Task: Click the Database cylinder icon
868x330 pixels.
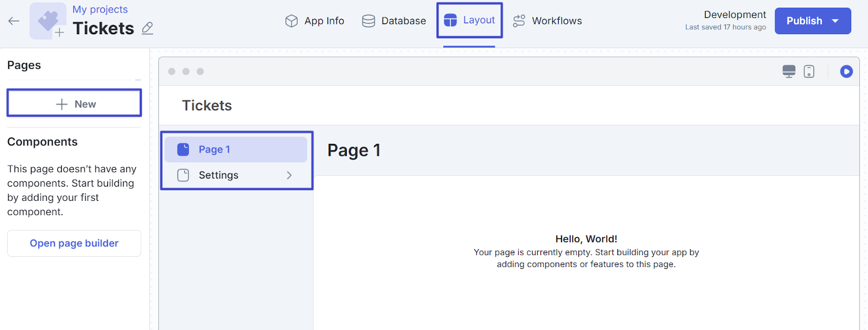Action: click(368, 21)
